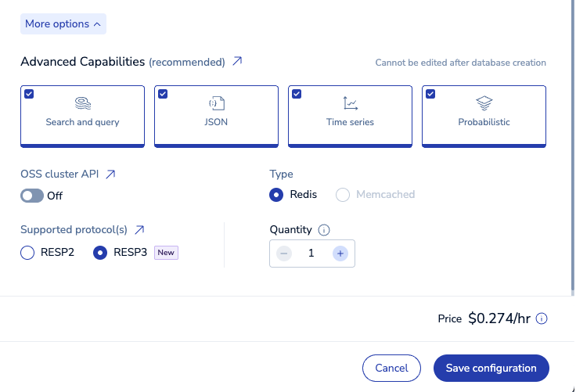This screenshot has height=392, width=576.
Task: Click the Search and query icon
Action: 83,103
